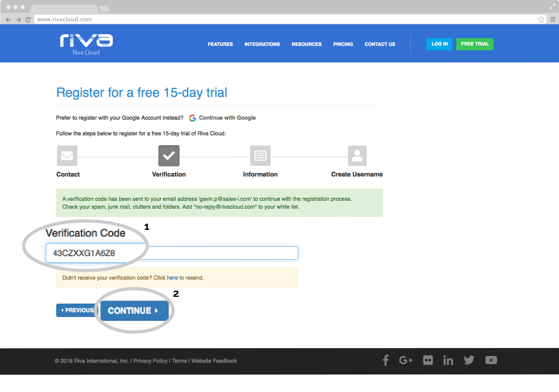Click 'here' to resend verification code
The image size is (559, 392).
[x=172, y=278]
